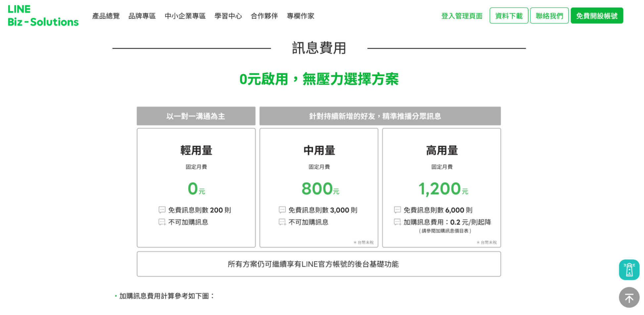This screenshot has height=315, width=644.
Task: Click the 登入管理頁面 link
Action: pos(462,16)
